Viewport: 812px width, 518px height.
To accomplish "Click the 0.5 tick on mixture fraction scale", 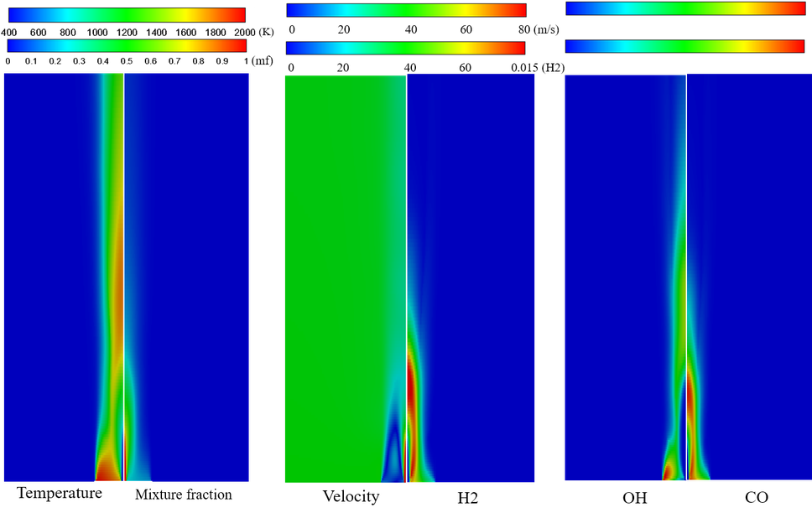I will 127,61.
